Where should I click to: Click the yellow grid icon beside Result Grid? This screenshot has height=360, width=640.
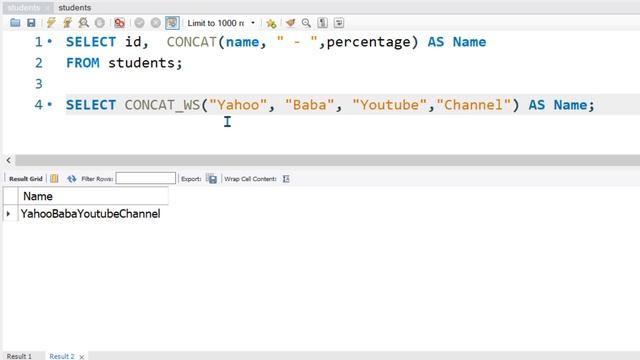click(54, 178)
